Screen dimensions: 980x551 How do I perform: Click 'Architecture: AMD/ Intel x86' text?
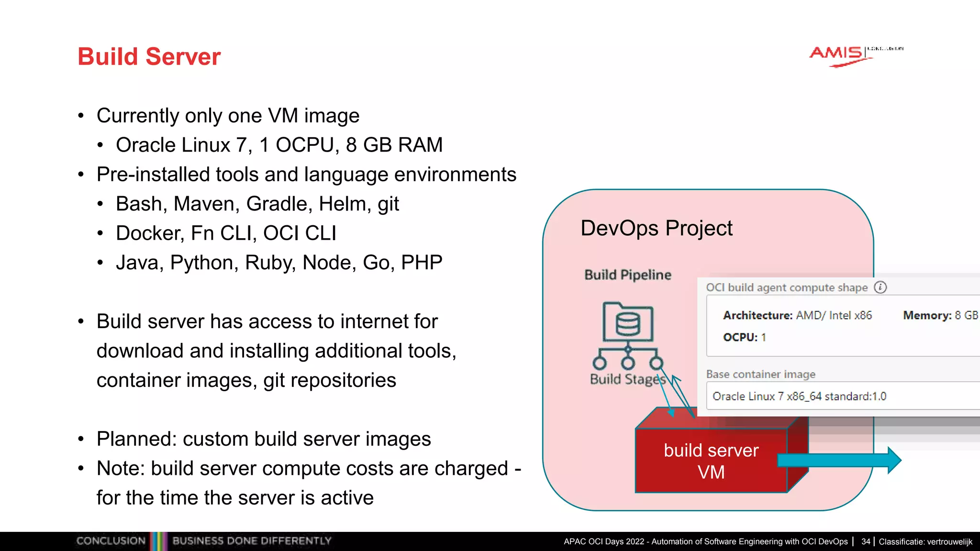pos(797,315)
